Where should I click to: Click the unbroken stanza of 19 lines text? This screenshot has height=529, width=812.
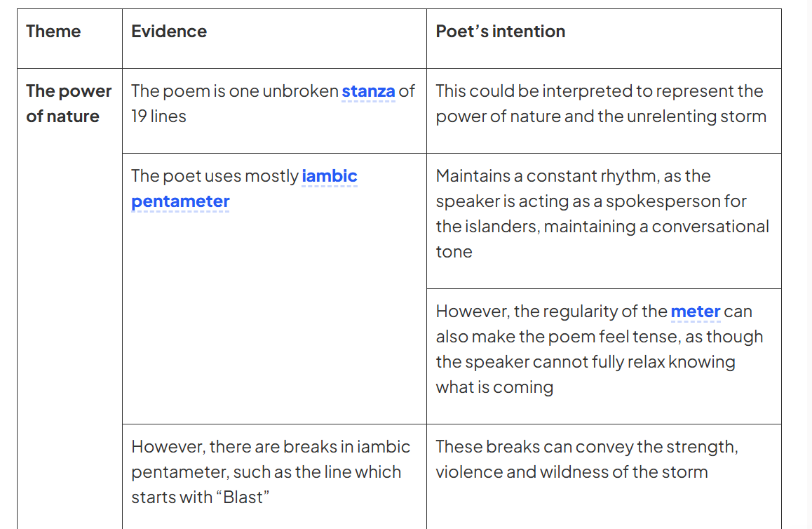pos(273,104)
